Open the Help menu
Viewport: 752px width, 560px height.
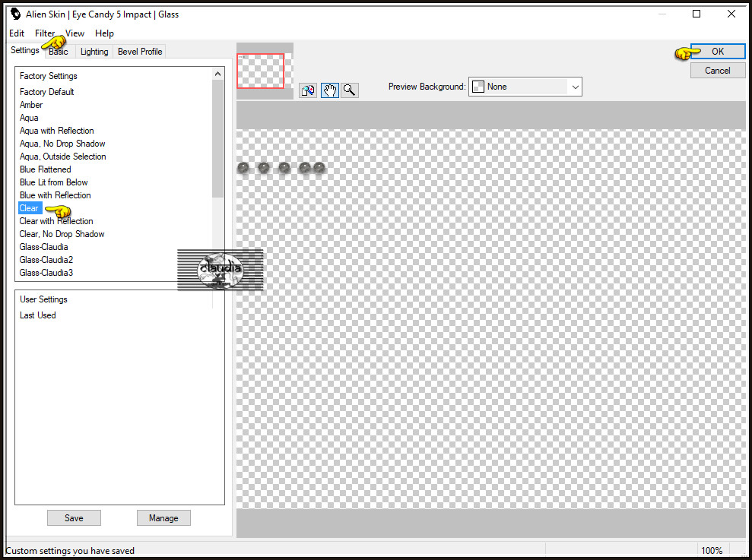point(104,33)
